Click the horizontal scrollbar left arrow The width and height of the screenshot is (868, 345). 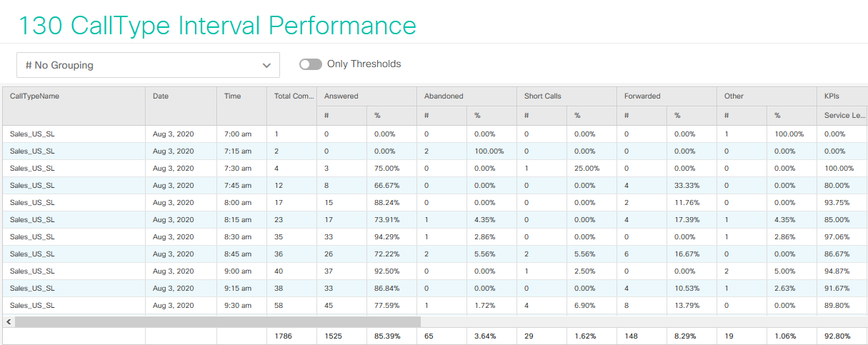click(x=9, y=322)
